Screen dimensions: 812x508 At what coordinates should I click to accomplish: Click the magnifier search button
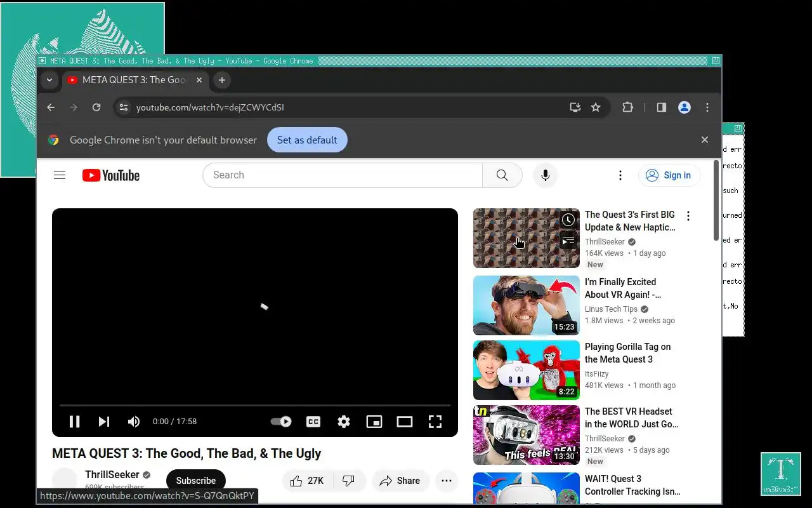(502, 175)
